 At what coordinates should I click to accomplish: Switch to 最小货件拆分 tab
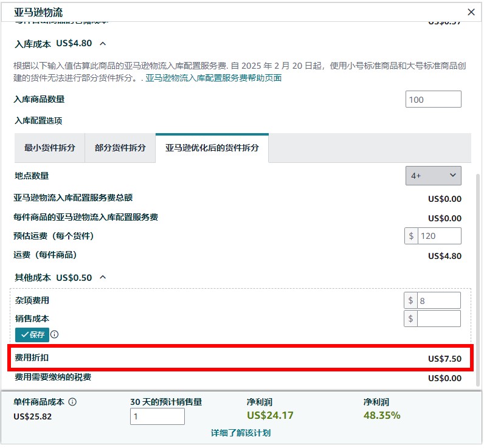[x=50, y=148]
